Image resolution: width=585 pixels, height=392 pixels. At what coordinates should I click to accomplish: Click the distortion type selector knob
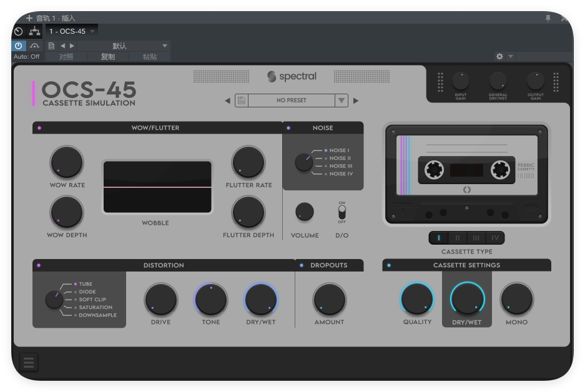tap(54, 300)
